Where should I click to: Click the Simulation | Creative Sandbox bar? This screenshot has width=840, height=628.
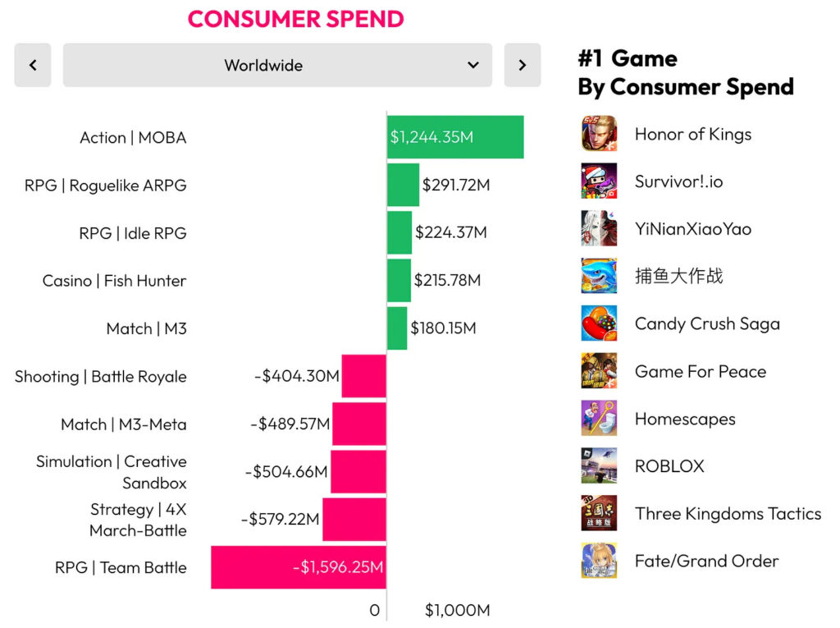(358, 471)
